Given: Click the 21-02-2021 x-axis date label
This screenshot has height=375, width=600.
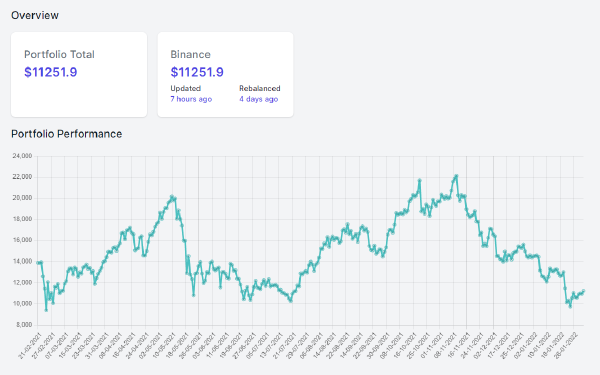Looking at the screenshot, I should [x=29, y=346].
